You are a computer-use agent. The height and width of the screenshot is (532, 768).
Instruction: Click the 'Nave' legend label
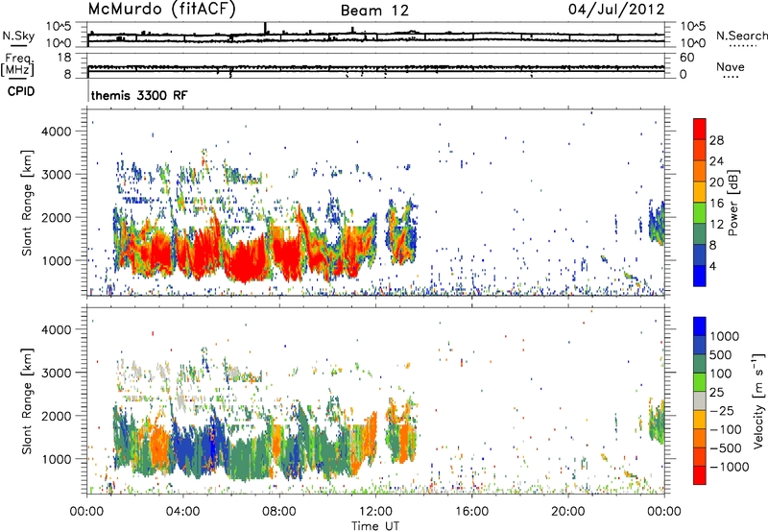point(731,67)
